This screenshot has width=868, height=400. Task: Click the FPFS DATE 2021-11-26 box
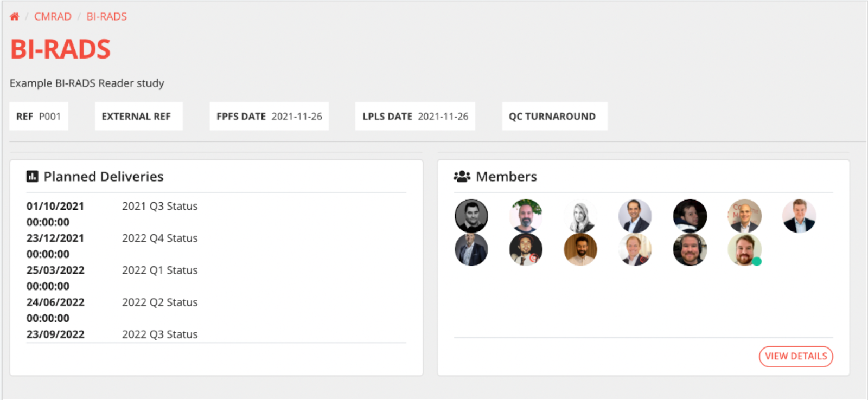tap(269, 116)
